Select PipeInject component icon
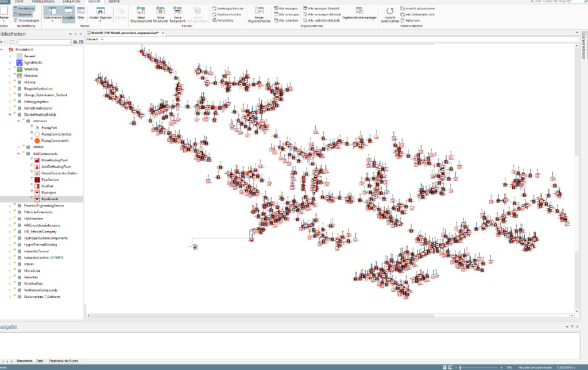This screenshot has width=588, height=370. coord(37,193)
